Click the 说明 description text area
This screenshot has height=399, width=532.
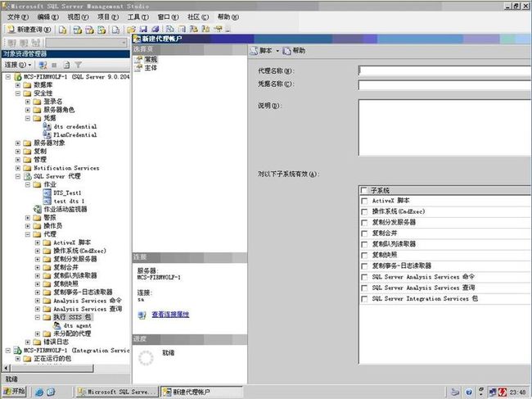click(444, 128)
